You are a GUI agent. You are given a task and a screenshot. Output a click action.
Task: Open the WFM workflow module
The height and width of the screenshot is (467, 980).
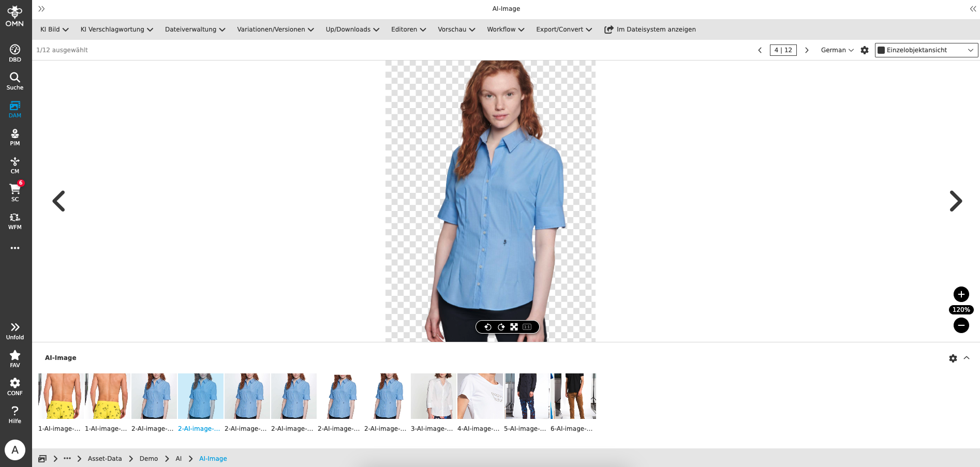coord(14,220)
